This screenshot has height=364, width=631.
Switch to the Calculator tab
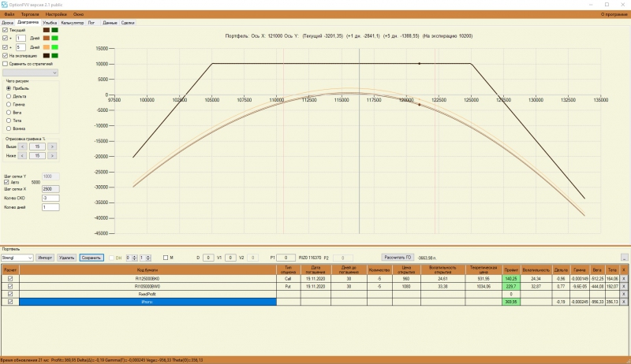[x=73, y=23]
